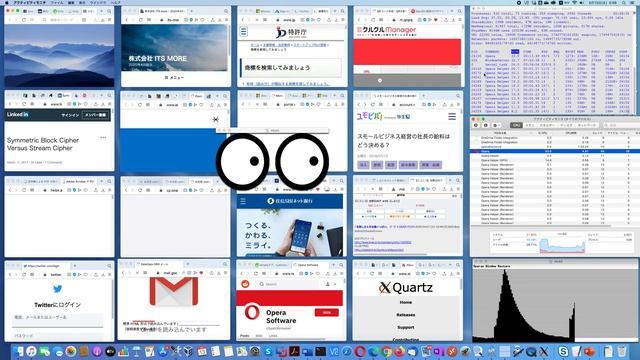Click the Gmail logo in the mail window
The width and height of the screenshot is (640, 360).
174,291
